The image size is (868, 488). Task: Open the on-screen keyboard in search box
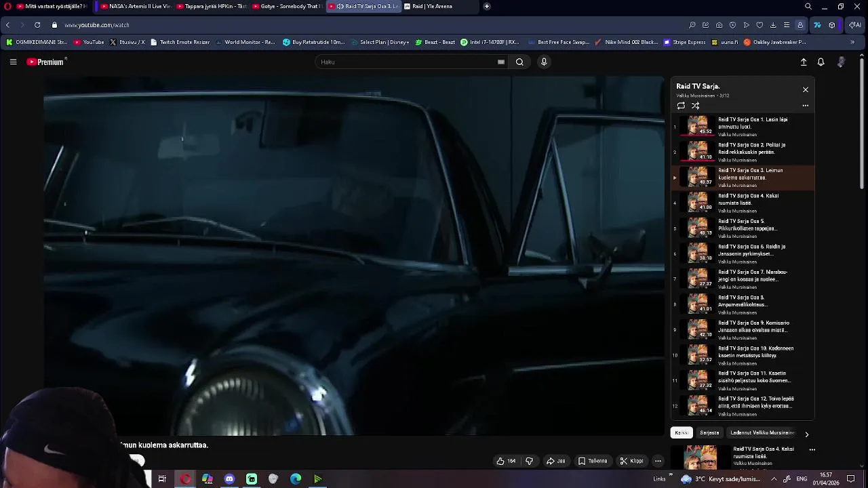[501, 62]
